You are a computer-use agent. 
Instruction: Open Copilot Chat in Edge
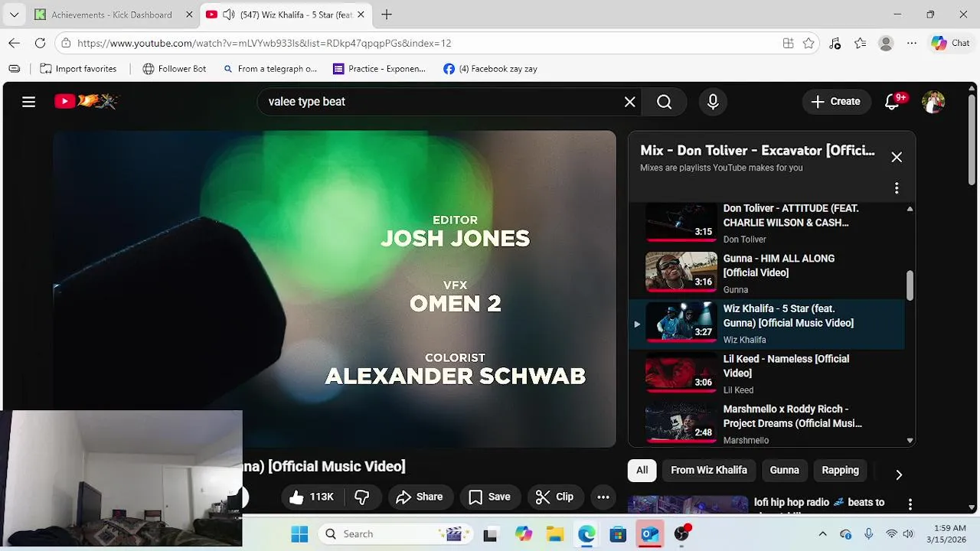950,44
